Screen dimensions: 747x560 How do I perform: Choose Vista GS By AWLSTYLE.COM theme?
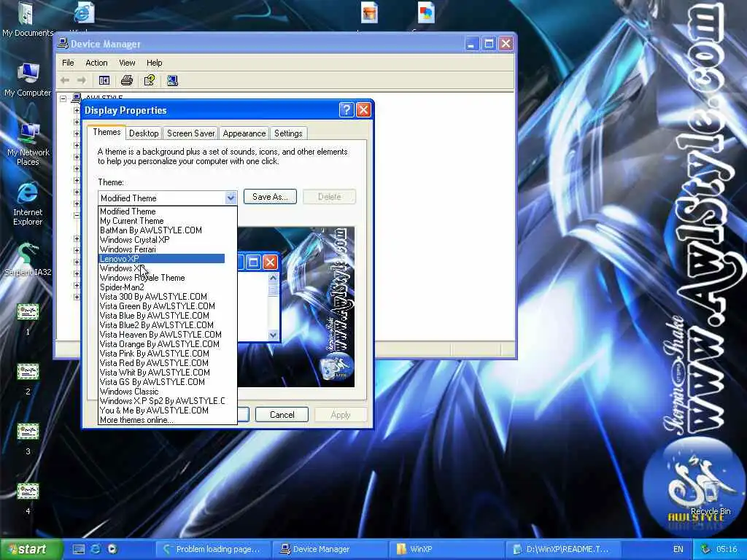(161, 382)
